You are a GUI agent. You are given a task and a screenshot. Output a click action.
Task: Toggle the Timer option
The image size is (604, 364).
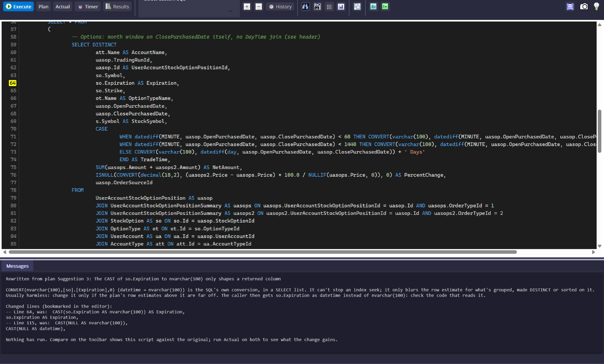[88, 7]
